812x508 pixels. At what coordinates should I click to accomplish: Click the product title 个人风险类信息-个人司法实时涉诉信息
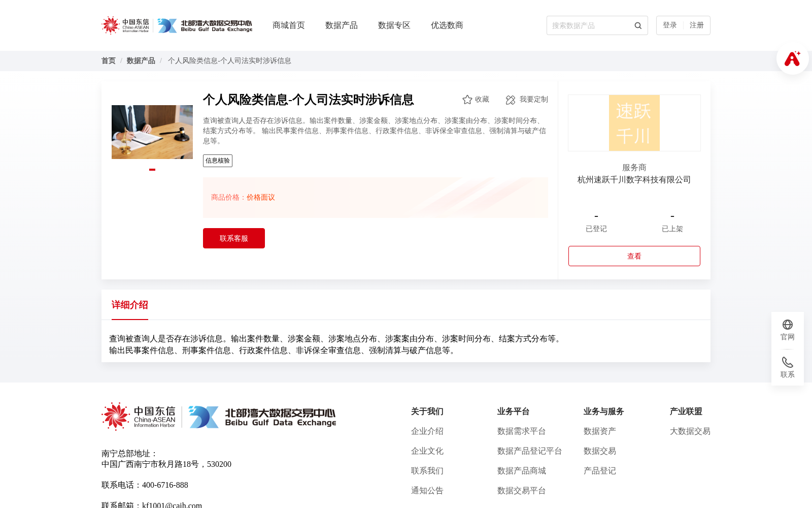(309, 100)
